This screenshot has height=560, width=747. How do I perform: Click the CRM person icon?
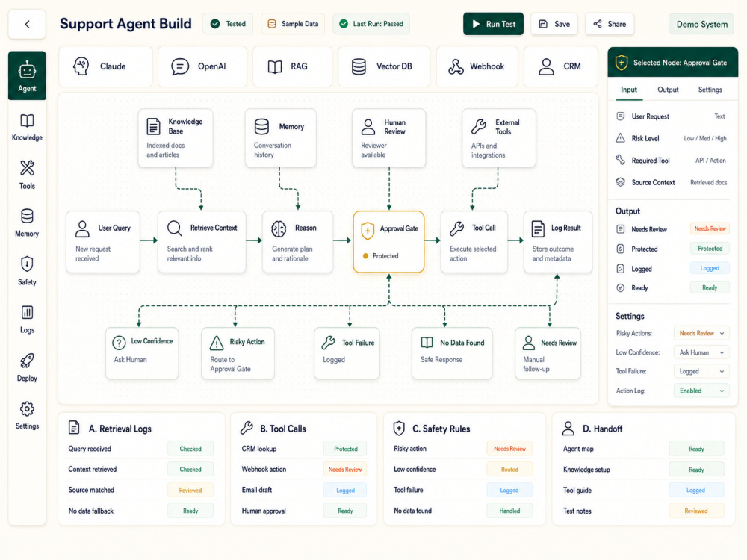point(546,66)
